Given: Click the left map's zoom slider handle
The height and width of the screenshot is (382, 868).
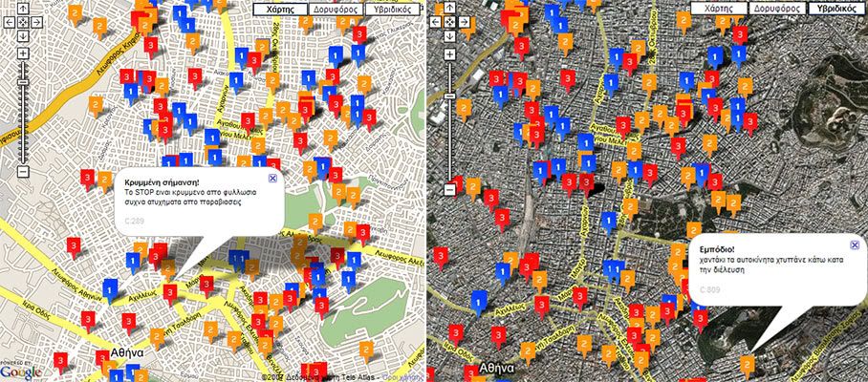Looking at the screenshot, I should pyautogui.click(x=23, y=82).
